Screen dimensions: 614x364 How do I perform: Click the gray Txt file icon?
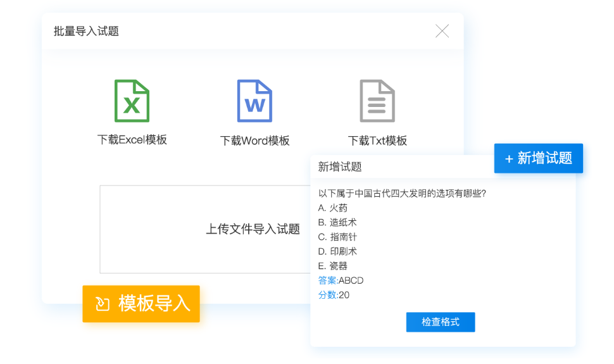pyautogui.click(x=377, y=101)
